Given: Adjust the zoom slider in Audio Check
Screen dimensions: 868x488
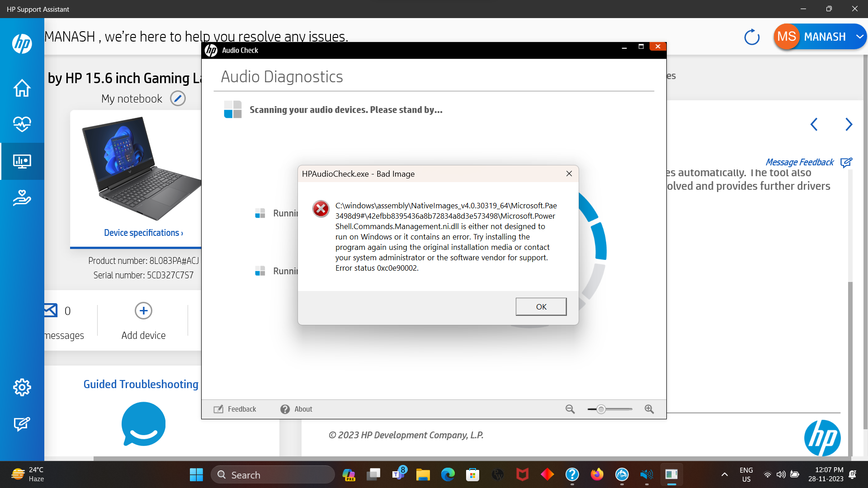Looking at the screenshot, I should 601,409.
